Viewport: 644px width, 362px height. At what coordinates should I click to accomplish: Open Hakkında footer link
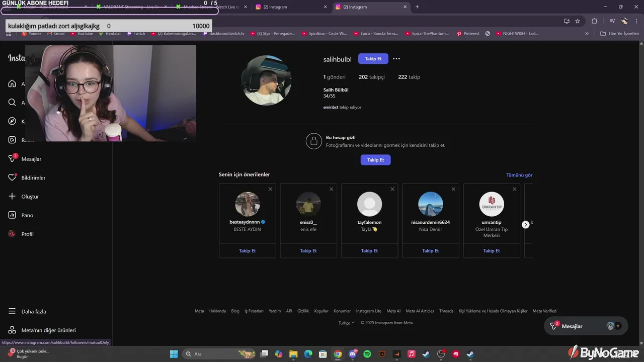217,311
